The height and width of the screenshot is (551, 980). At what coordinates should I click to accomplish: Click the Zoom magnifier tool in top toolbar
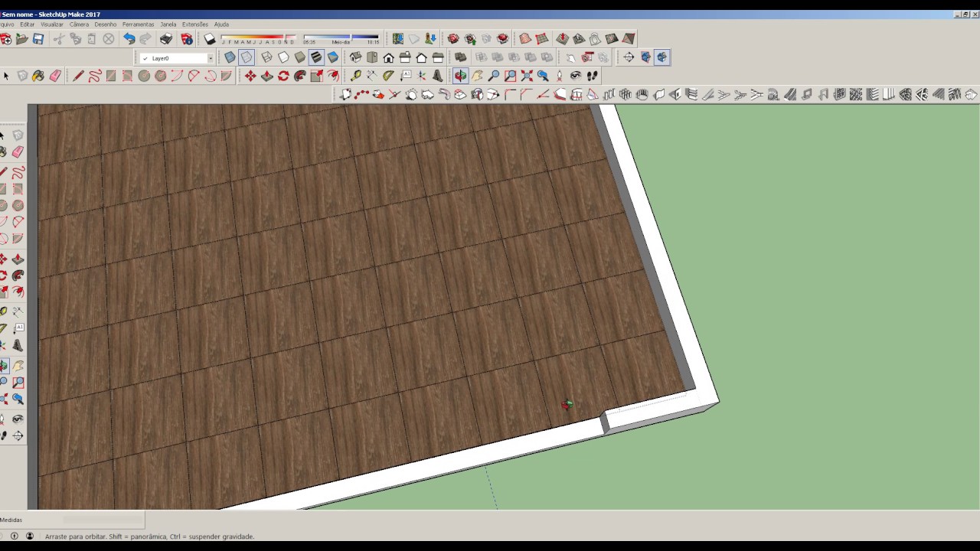(x=494, y=76)
